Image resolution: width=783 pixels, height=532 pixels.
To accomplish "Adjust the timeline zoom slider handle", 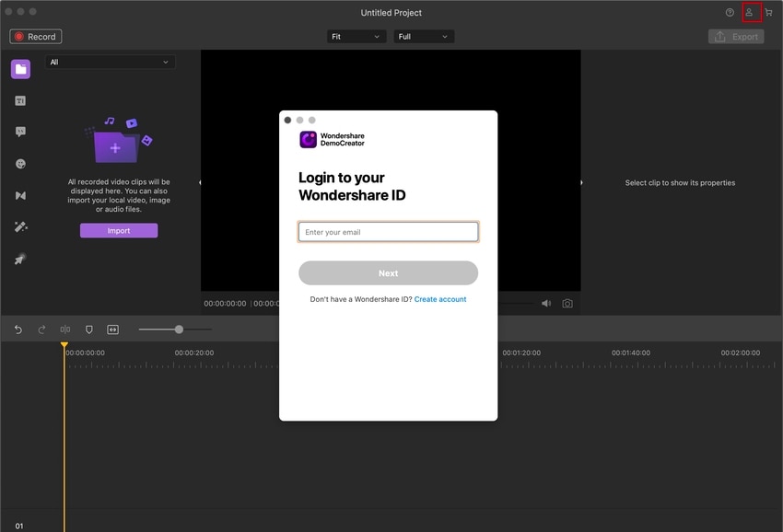I will 179,330.
